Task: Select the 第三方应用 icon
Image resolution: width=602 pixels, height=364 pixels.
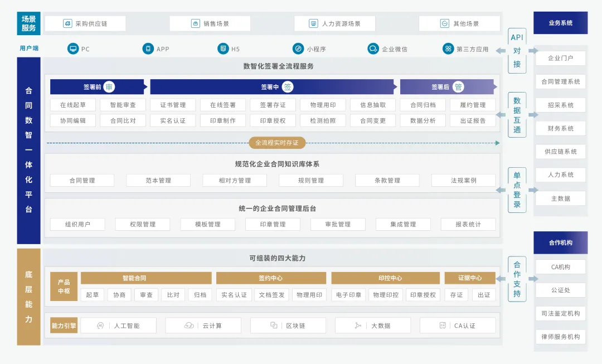Action: point(448,48)
